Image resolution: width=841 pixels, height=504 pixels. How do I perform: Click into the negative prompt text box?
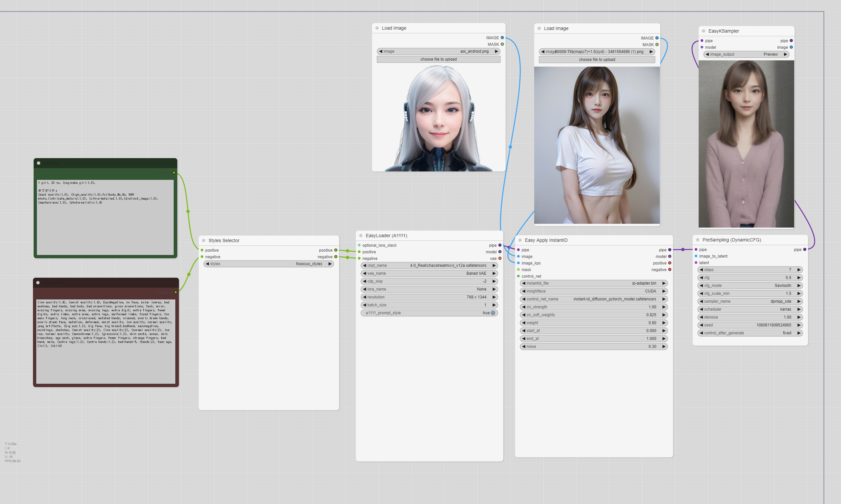(x=106, y=342)
